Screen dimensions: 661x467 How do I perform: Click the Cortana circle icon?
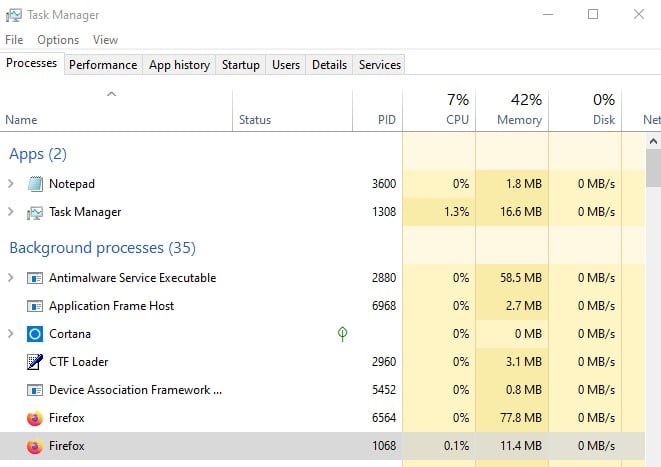[35, 334]
